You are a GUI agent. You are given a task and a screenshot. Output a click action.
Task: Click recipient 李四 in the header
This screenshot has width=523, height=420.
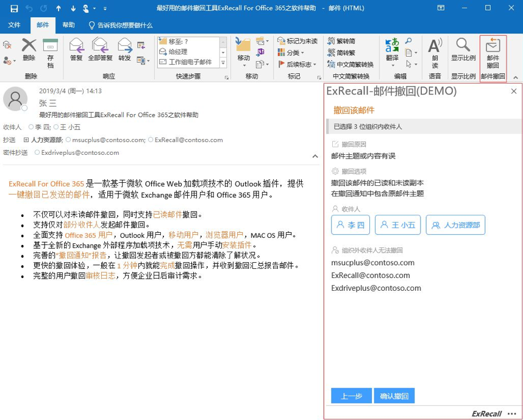[x=40, y=127]
